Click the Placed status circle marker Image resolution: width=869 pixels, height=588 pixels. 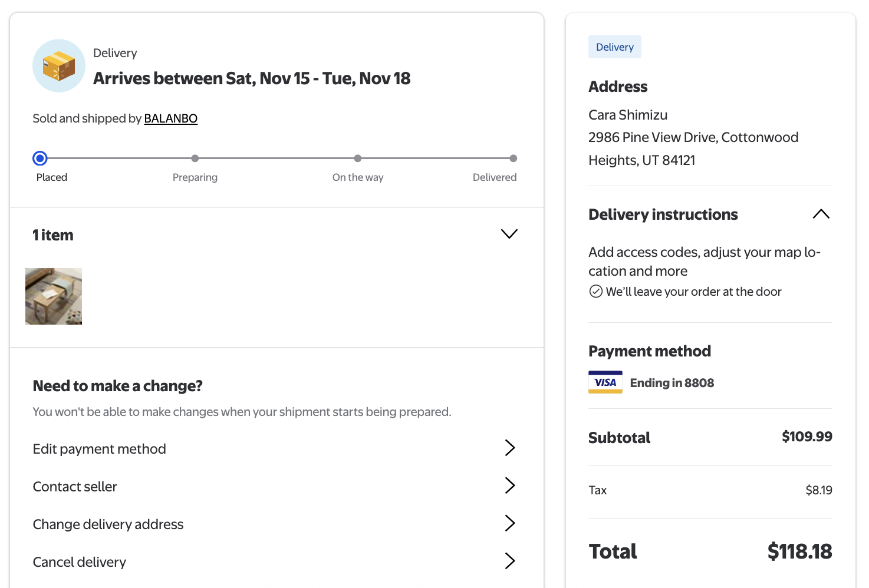pyautogui.click(x=40, y=158)
